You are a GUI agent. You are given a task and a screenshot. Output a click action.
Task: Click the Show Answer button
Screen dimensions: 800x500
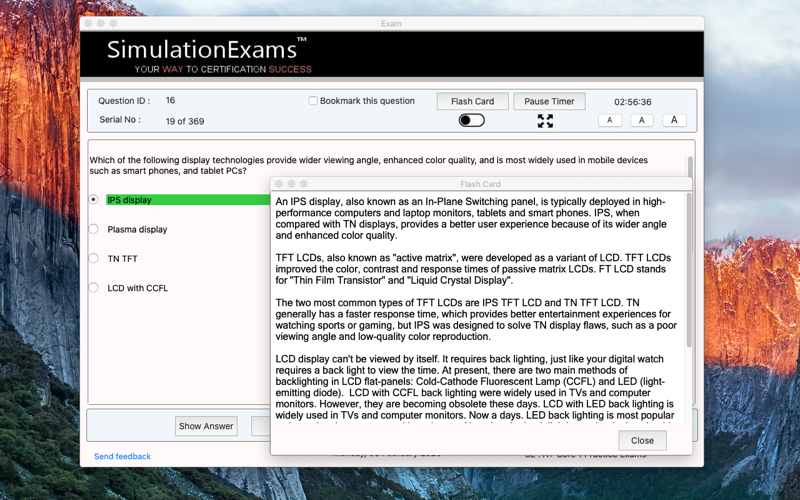206,426
